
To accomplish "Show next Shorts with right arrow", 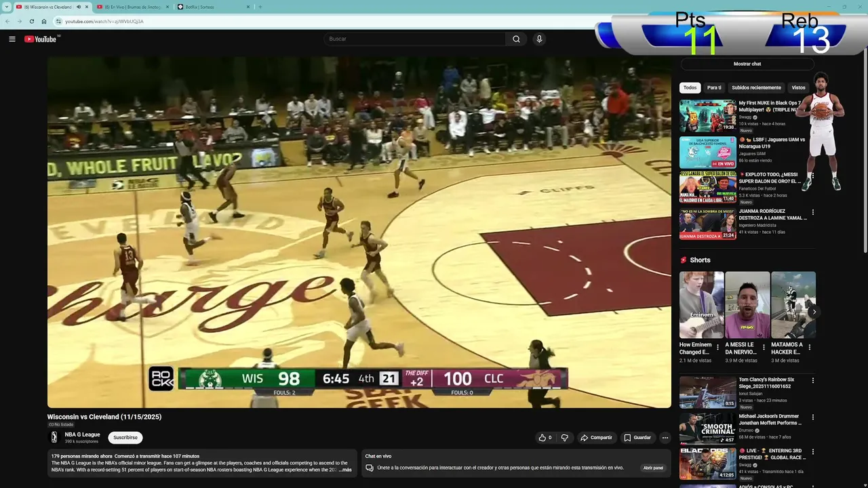I will pyautogui.click(x=813, y=312).
